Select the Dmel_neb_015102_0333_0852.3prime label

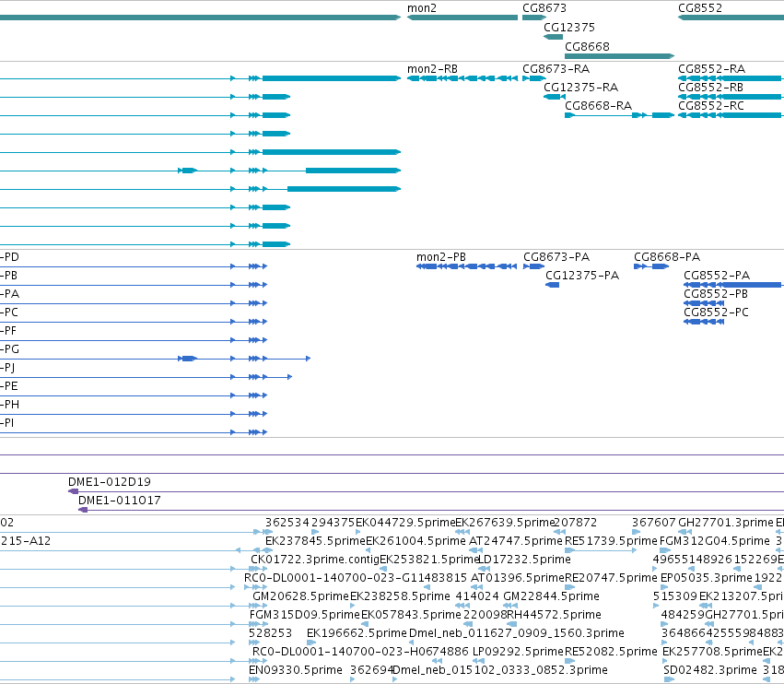[500, 670]
